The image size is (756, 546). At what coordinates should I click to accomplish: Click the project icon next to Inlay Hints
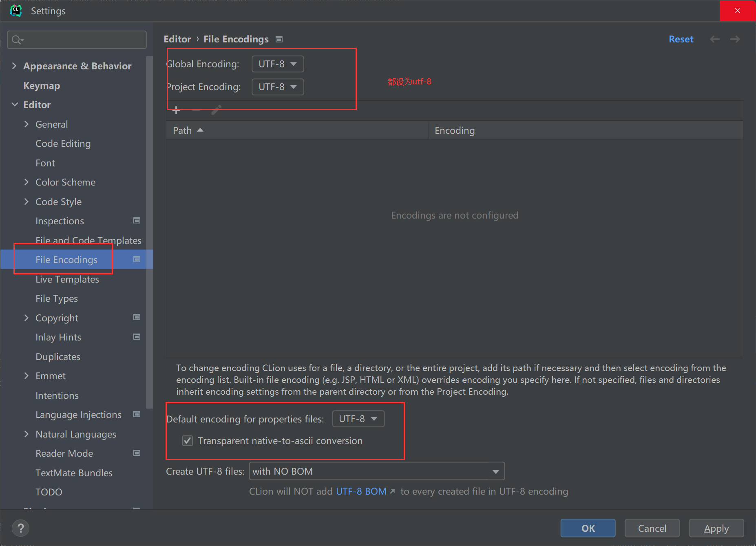pyautogui.click(x=137, y=337)
